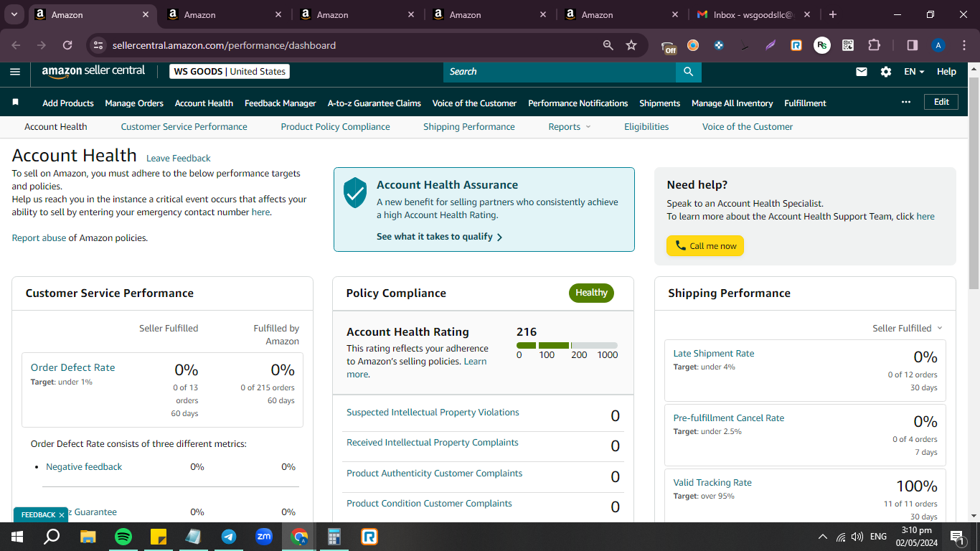The width and height of the screenshot is (980, 551).
Task: Open Zoom from the taskbar
Action: 264,537
